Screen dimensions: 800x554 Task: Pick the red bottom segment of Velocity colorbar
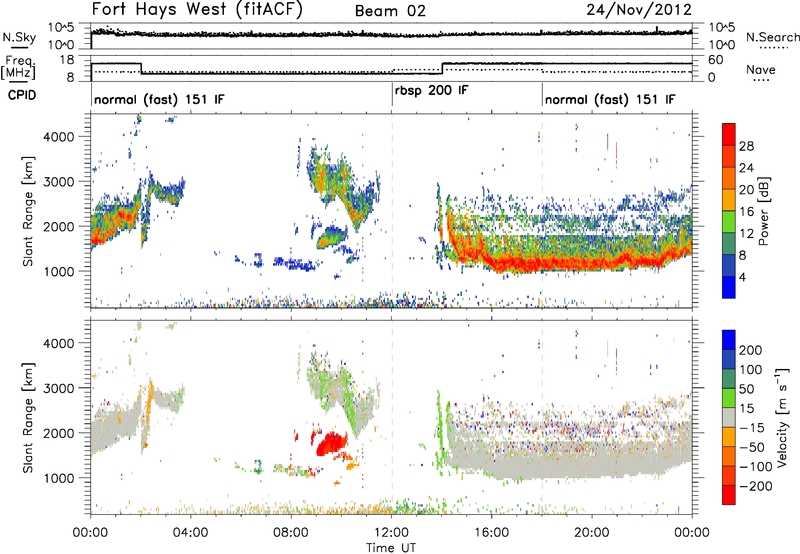pyautogui.click(x=729, y=495)
